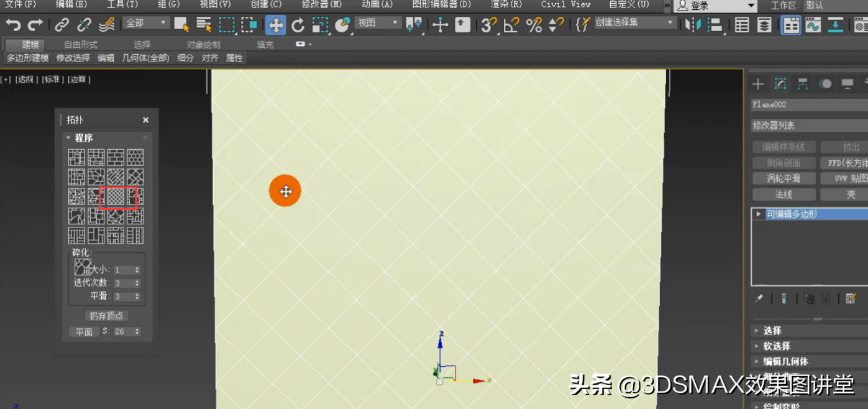This screenshot has width=868, height=409.
Task: Switch to the 对象绘制 ribbon tab
Action: click(x=204, y=45)
